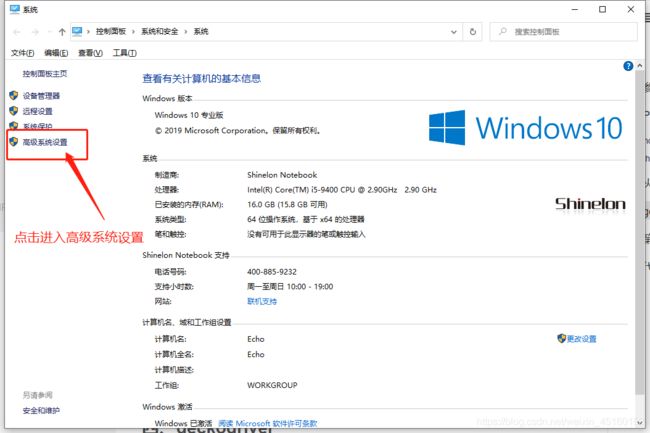The image size is (650, 433).
Task: Go to 系统和安全 in breadcrumb
Action: (160, 31)
